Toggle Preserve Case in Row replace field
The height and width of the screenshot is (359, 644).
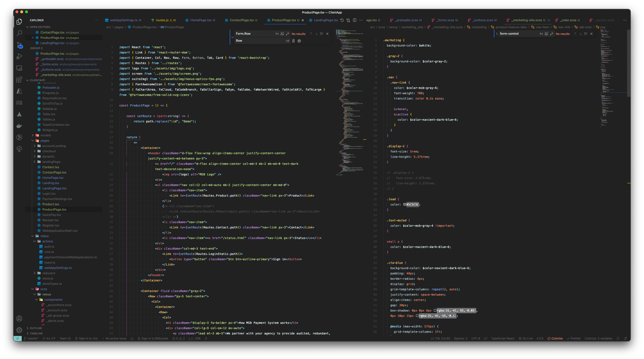click(288, 41)
